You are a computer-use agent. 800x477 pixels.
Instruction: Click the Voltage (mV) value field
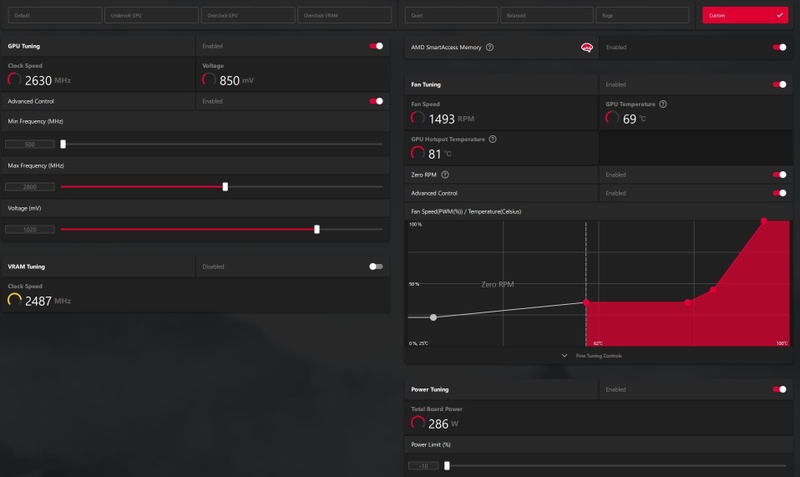(30, 230)
